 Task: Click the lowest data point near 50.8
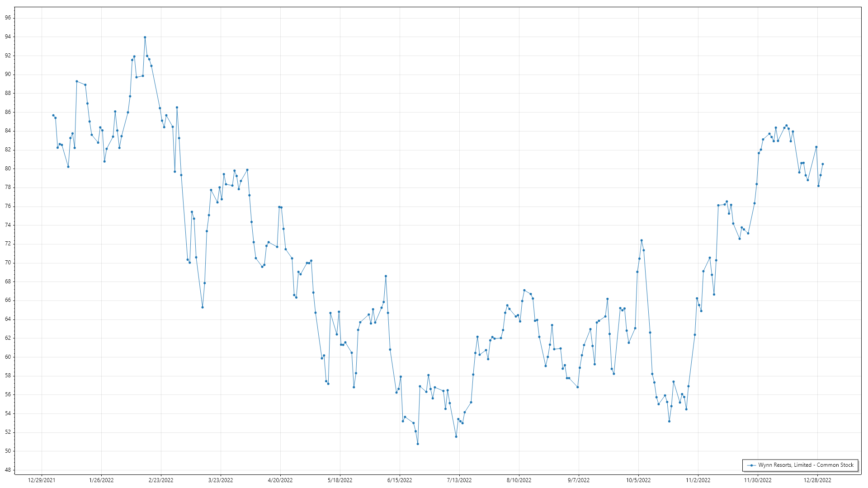[x=418, y=444]
